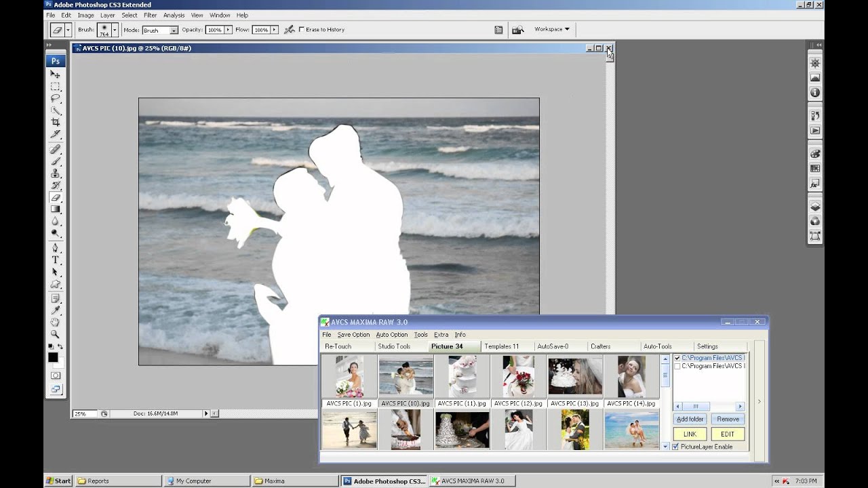Select the Crop tool
The width and height of the screenshot is (868, 488).
pos(55,123)
